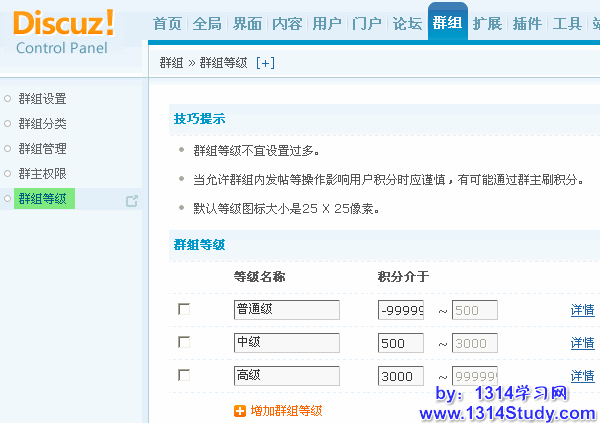Select 群组管理 in the left menu
Viewport: 600px width, 423px height.
(x=42, y=149)
